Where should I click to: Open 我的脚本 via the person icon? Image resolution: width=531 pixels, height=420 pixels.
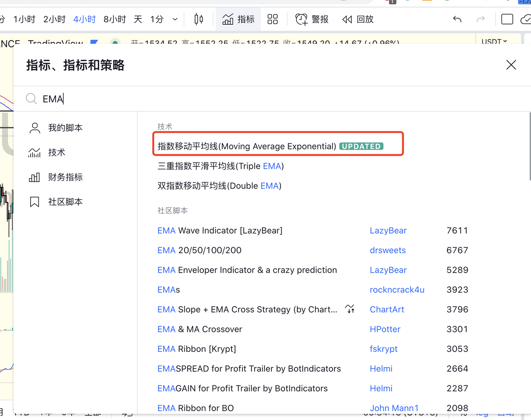coord(34,127)
